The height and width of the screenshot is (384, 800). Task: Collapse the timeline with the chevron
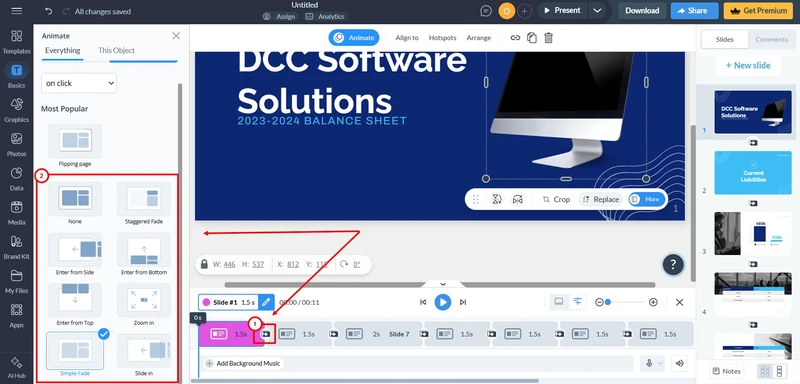pos(443,284)
